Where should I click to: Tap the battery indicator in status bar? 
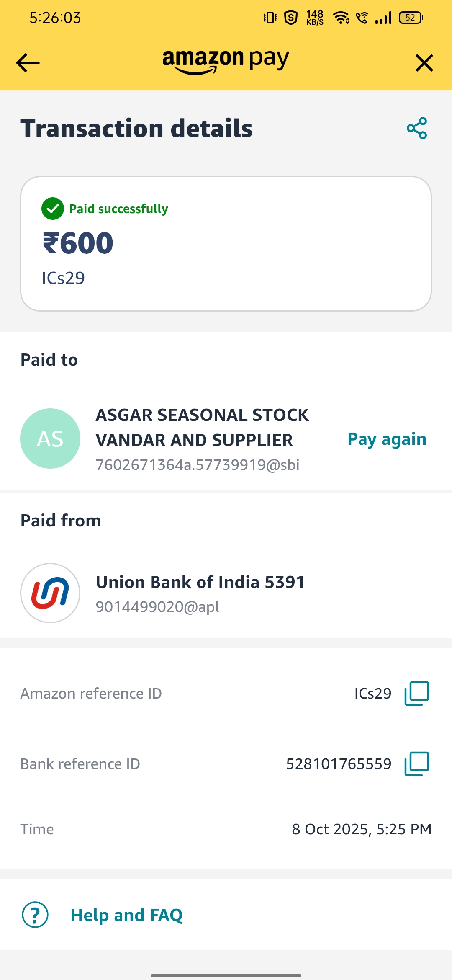coord(411,18)
